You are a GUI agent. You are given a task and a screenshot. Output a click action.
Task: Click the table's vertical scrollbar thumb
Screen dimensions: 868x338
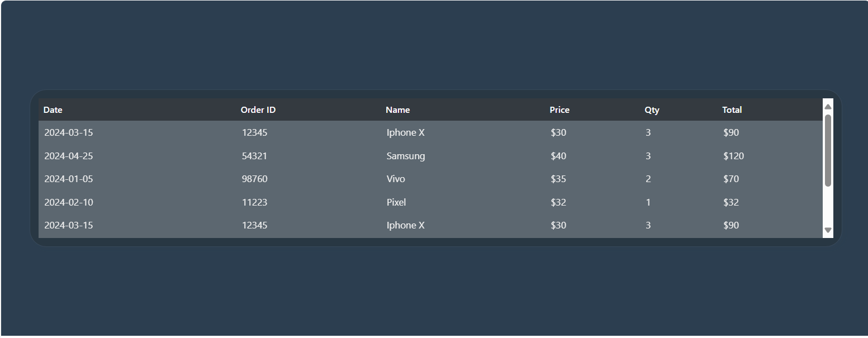tap(828, 150)
